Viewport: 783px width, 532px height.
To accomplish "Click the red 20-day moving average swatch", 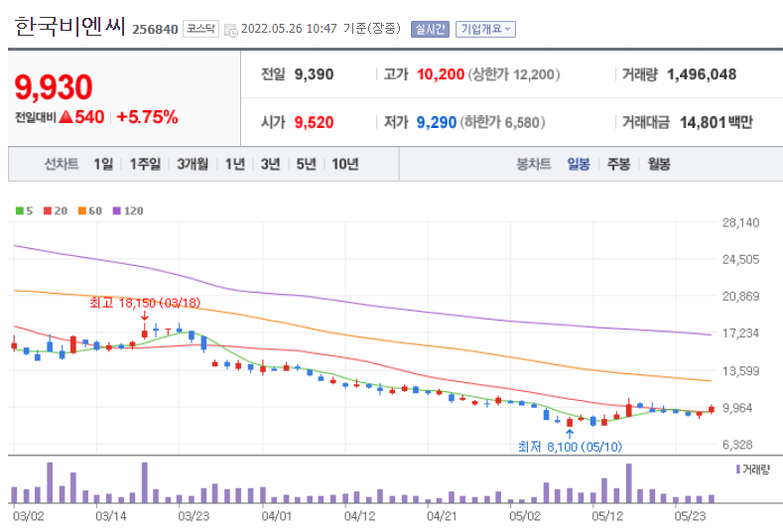I will (x=48, y=210).
